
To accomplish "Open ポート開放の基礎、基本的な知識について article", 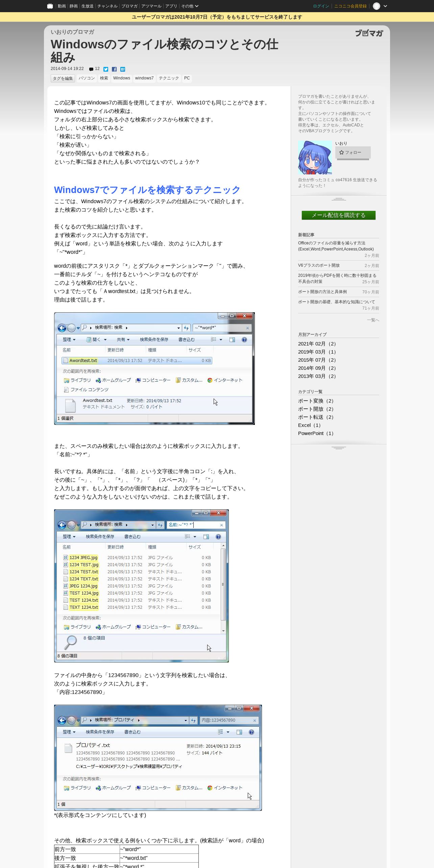I will tap(336, 302).
